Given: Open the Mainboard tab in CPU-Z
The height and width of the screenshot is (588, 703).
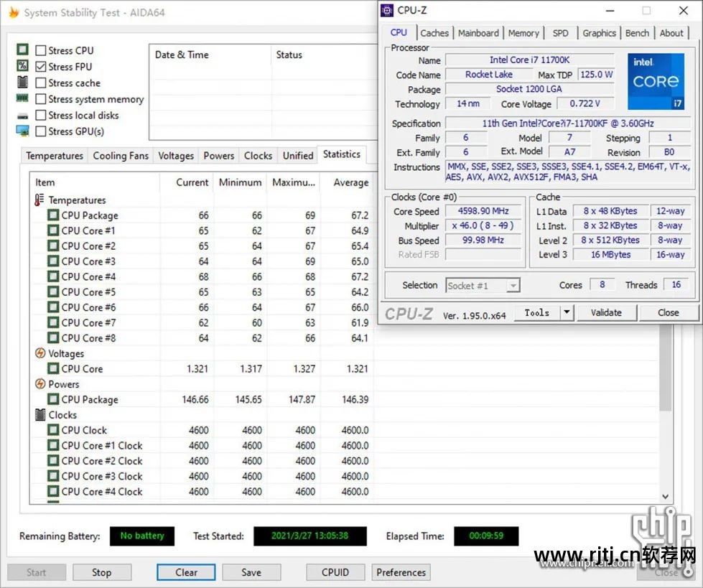Looking at the screenshot, I should coord(478,33).
